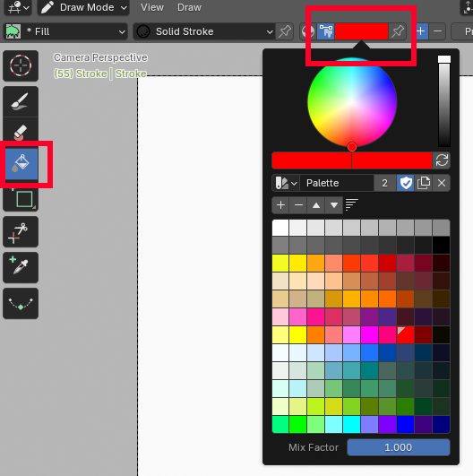Adjust the brightness value slider

pos(444,101)
